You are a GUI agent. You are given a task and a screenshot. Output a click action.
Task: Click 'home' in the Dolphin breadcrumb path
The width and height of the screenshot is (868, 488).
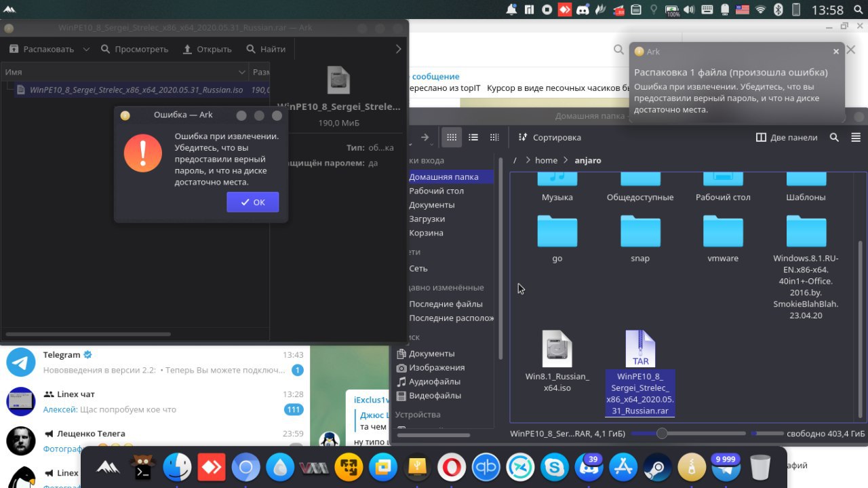click(x=546, y=160)
